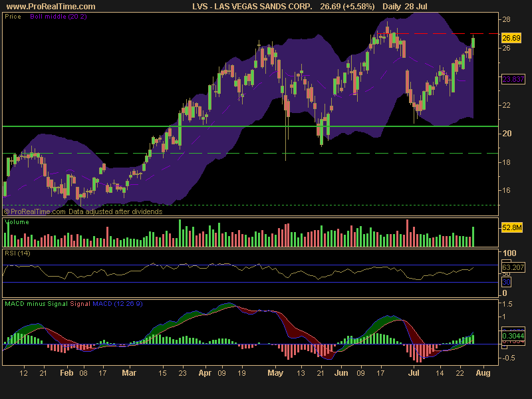This screenshot has width=532, height=399.
Task: Click the 52.8M volume value tag
Action: [511, 227]
